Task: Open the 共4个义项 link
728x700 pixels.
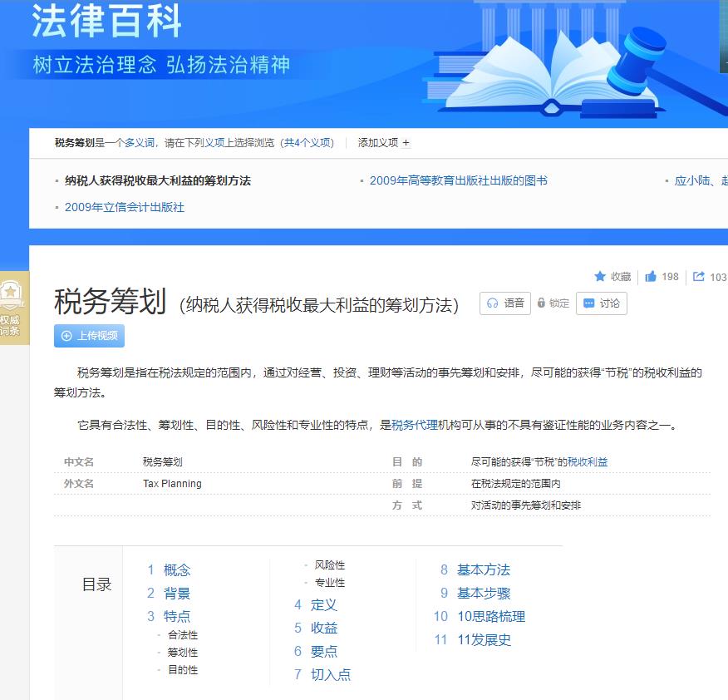Action: tap(308, 143)
